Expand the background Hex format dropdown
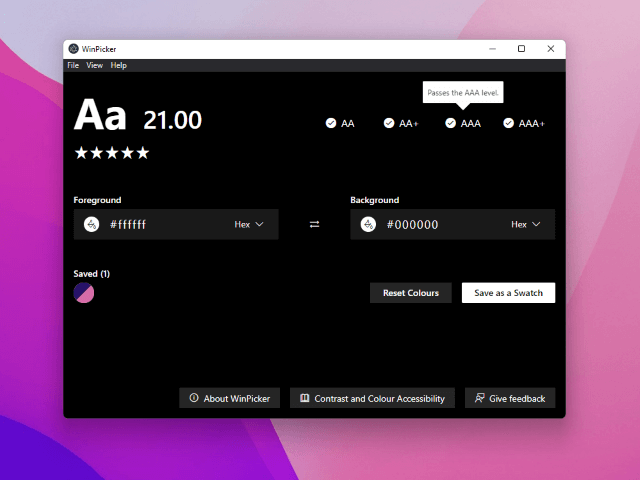640x480 pixels. point(526,225)
